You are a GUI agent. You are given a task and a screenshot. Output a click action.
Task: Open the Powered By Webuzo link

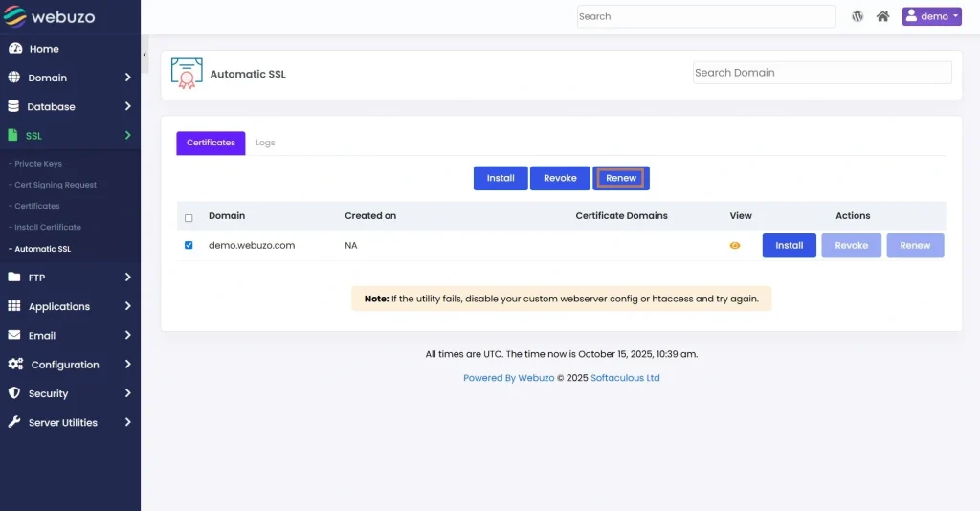click(x=509, y=378)
